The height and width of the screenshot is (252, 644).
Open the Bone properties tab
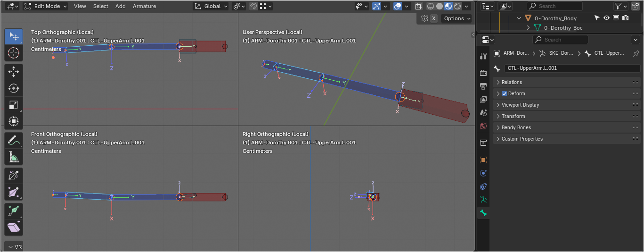(483, 213)
